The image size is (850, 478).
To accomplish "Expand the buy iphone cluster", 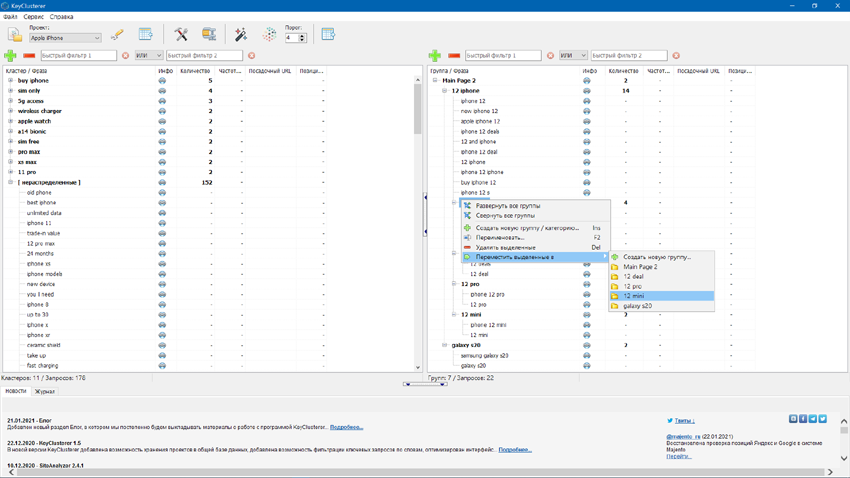I will [x=10, y=80].
